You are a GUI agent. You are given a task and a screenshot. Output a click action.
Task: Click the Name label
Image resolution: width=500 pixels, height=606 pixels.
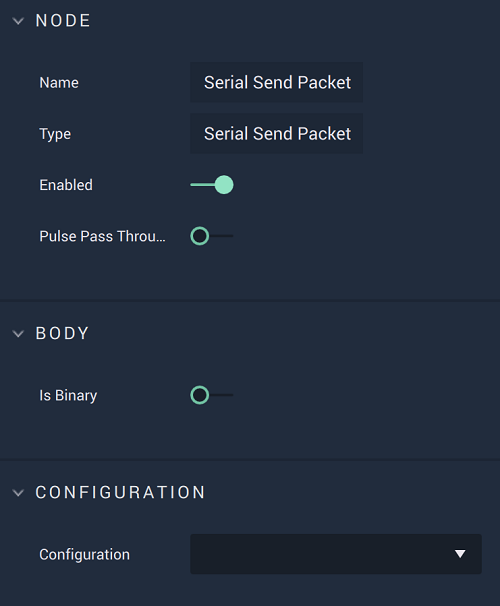pos(59,83)
